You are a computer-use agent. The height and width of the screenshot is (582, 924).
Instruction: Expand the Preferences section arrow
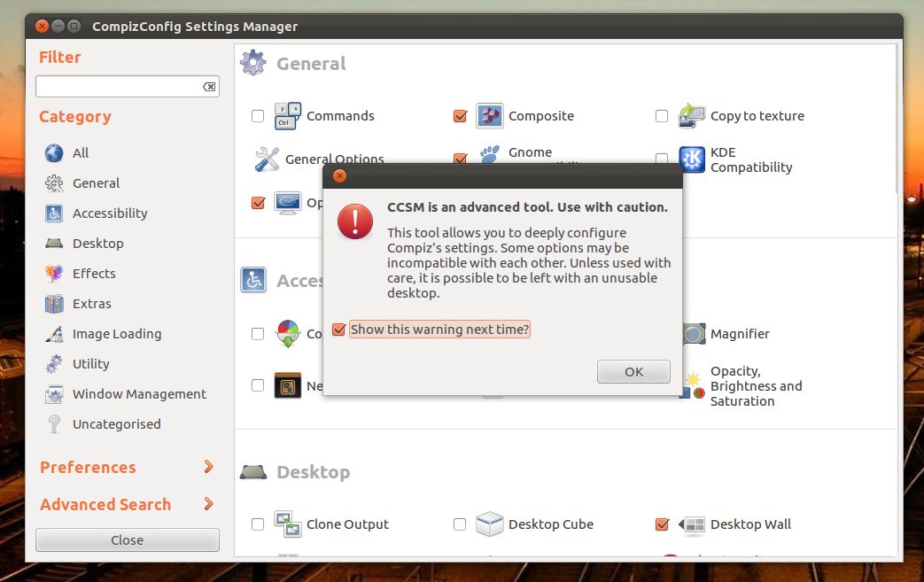[x=209, y=467]
